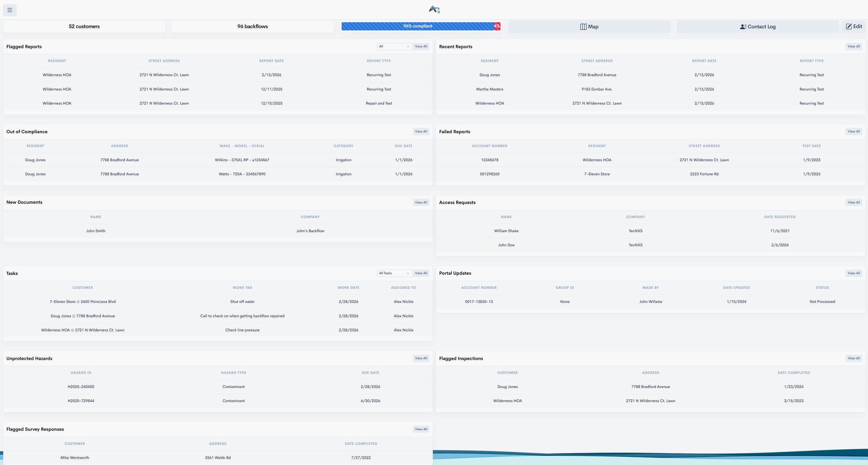Image resolution: width=868 pixels, height=465 pixels.
Task: View all Failed Reports
Action: [x=853, y=132]
